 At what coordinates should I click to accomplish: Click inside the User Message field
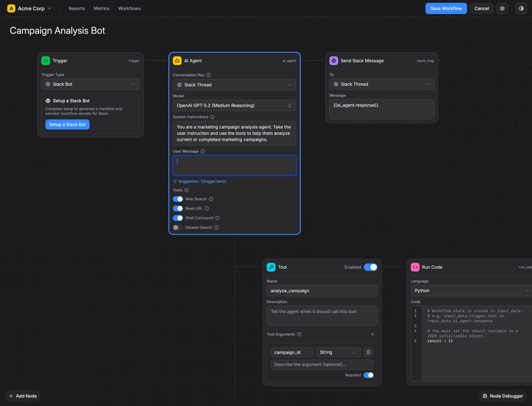234,165
